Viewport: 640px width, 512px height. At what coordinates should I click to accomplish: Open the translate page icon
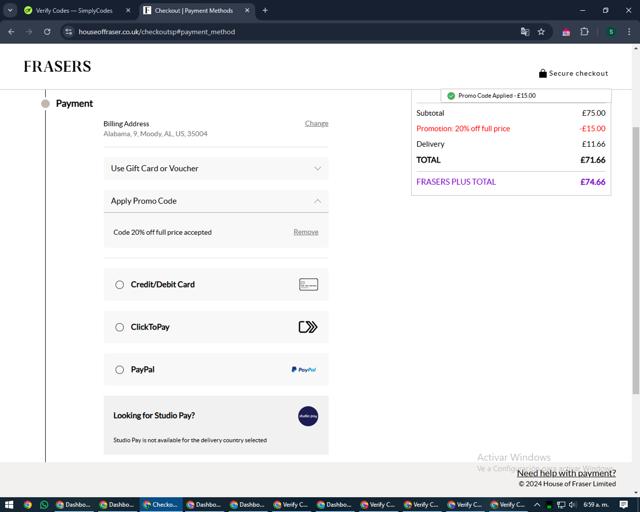coord(525,32)
